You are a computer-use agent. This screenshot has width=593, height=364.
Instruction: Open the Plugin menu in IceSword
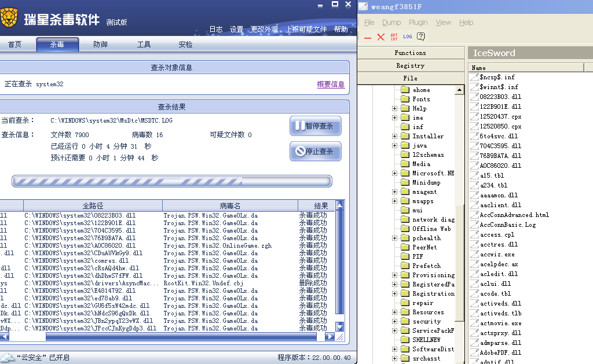[418, 23]
